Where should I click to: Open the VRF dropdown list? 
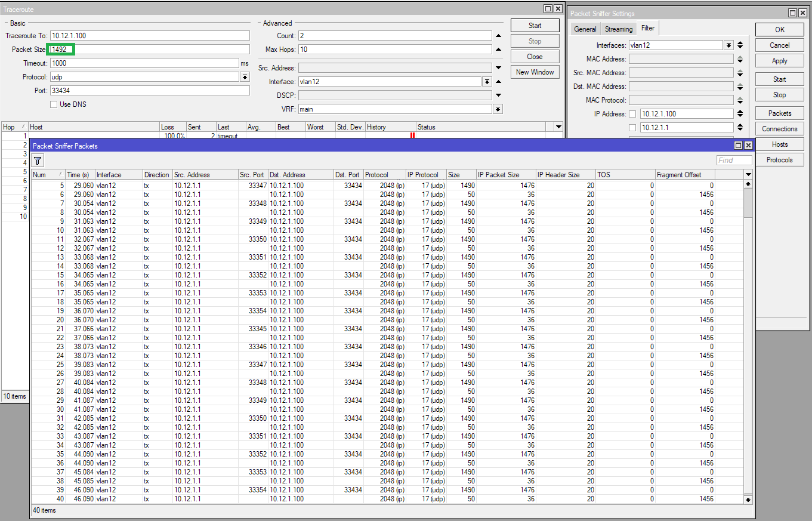[x=498, y=109]
